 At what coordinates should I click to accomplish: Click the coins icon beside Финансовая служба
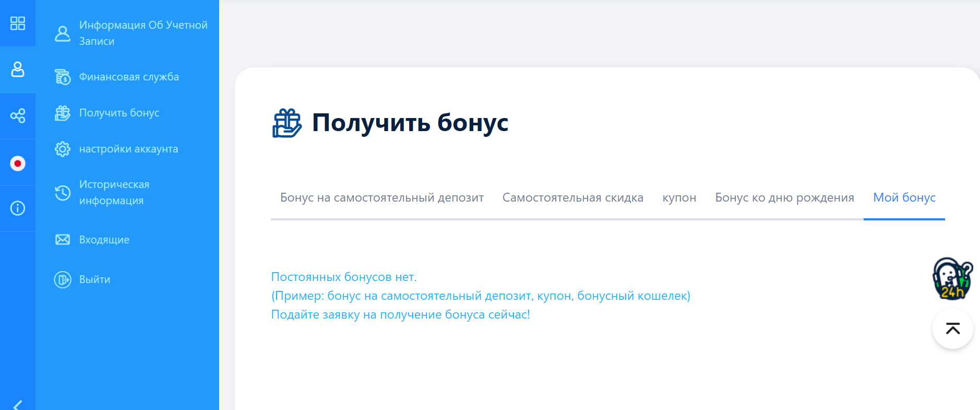63,77
